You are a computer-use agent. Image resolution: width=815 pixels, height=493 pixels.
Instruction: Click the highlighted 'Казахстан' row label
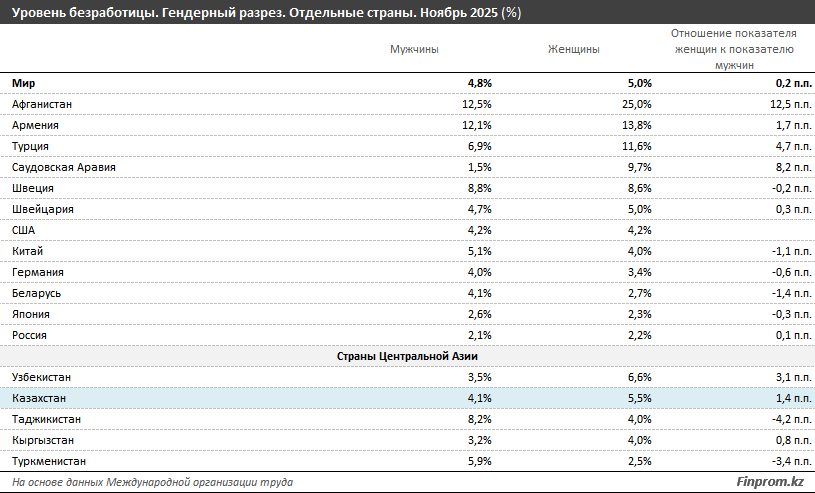(39, 398)
